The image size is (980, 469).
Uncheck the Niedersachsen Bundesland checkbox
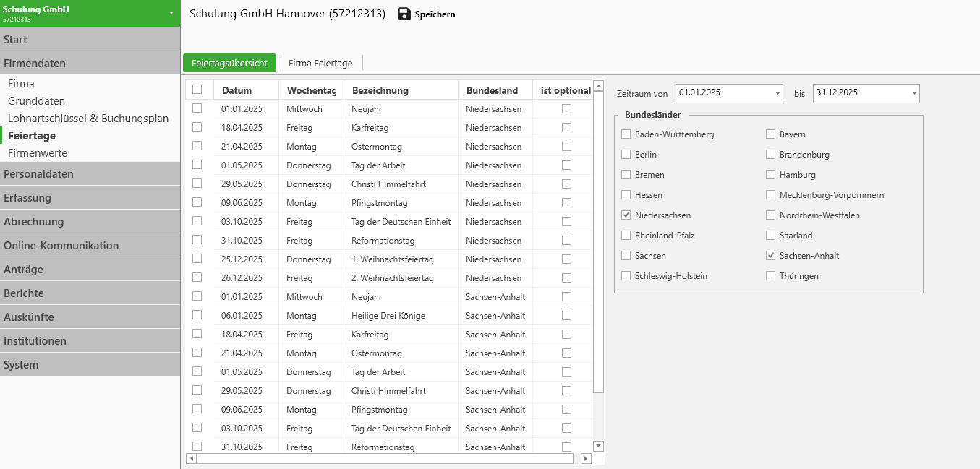[626, 215]
